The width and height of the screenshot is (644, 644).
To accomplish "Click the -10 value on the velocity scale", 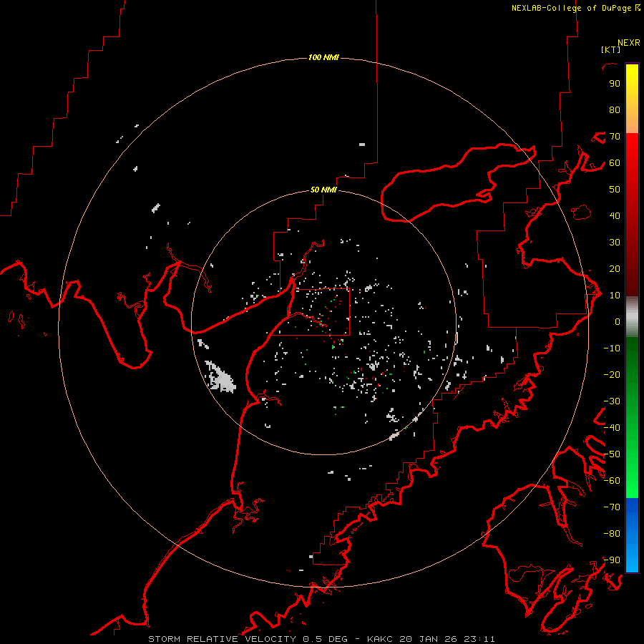I will 612,348.
